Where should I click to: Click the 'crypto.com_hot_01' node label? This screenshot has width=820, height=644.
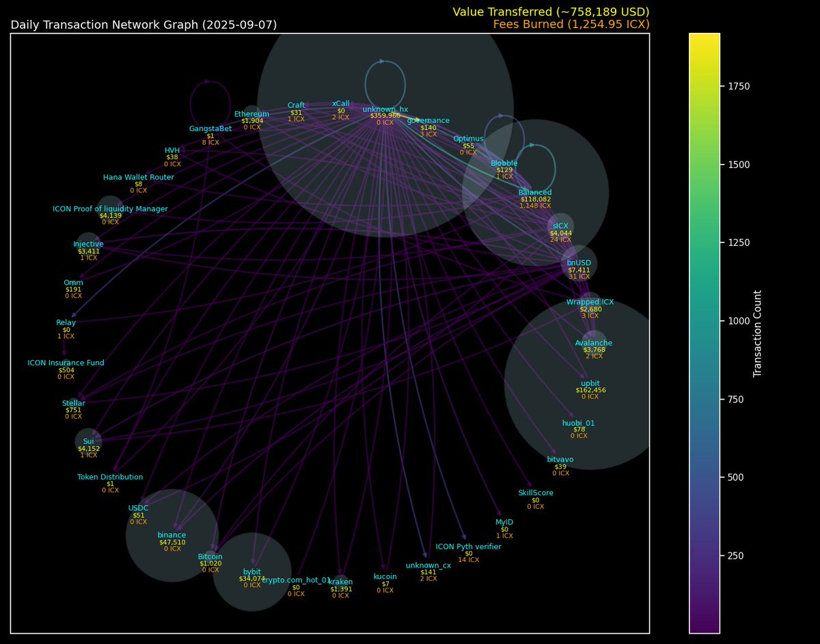pos(296,580)
